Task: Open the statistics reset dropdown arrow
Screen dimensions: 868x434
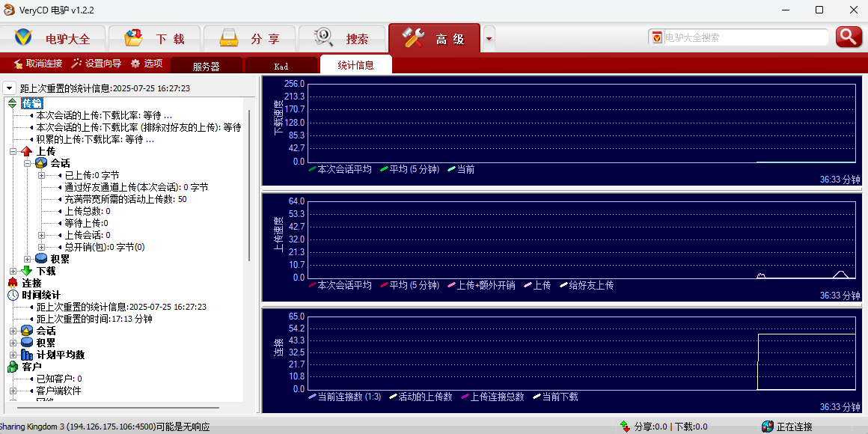Action: coord(10,88)
